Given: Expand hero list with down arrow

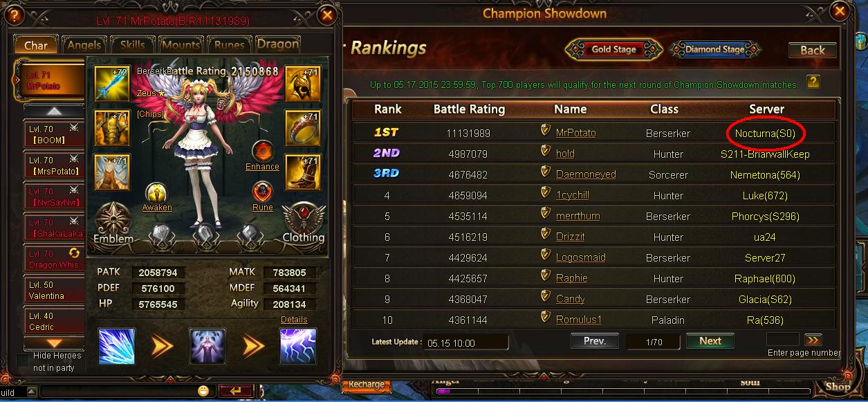Looking at the screenshot, I should tap(55, 342).
